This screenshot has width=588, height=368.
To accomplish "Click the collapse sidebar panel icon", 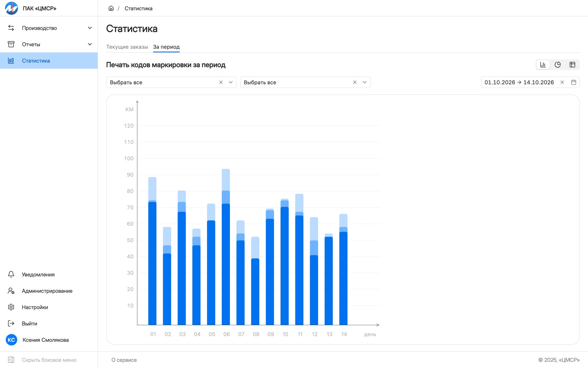I will coord(11,360).
